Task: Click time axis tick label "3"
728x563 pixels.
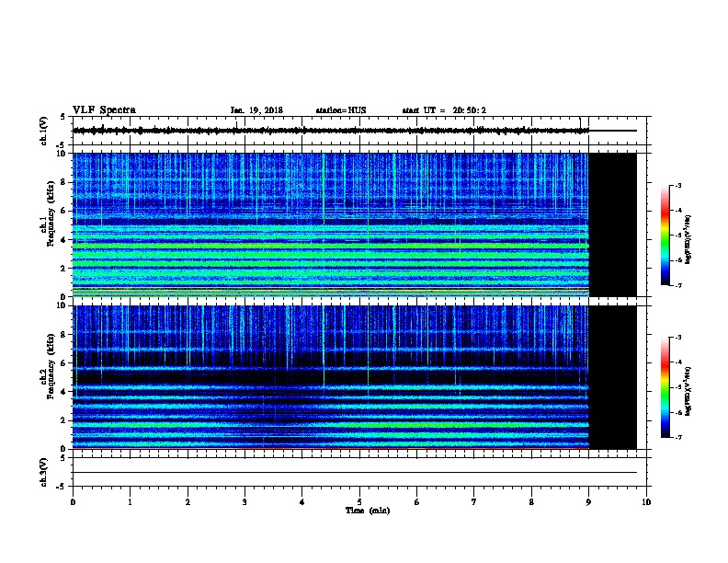Action: click(245, 502)
